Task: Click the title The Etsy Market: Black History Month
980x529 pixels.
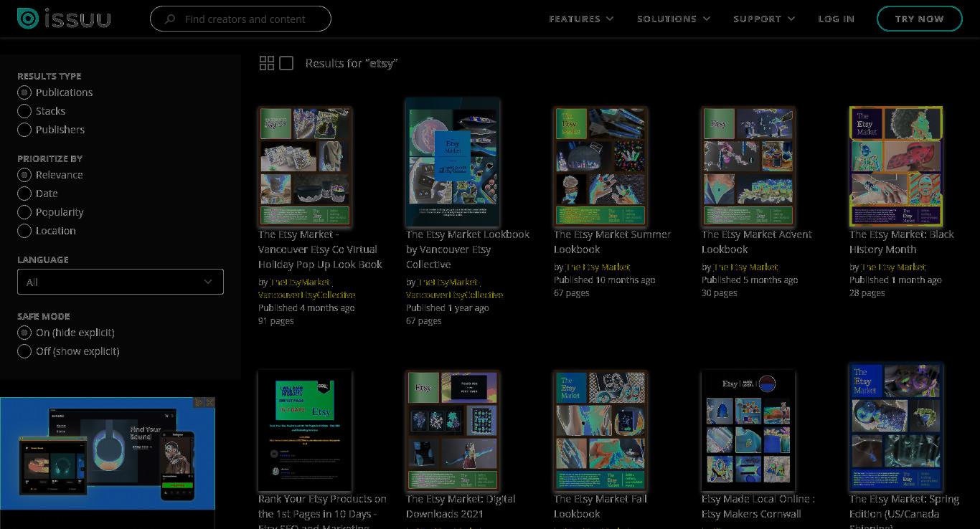Action: pos(902,242)
